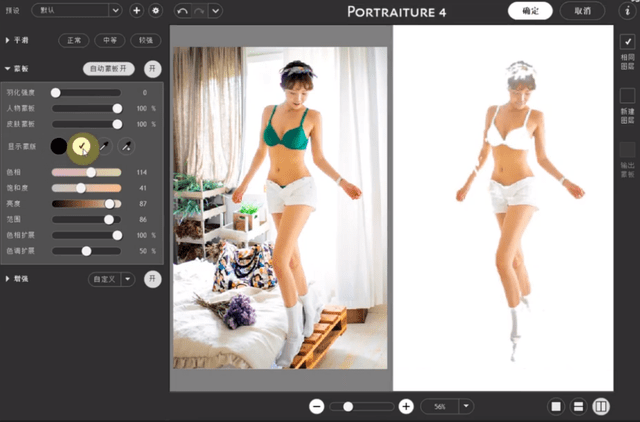640x422 pixels.
Task: Open the undo history dropdown arrow
Action: click(x=216, y=11)
